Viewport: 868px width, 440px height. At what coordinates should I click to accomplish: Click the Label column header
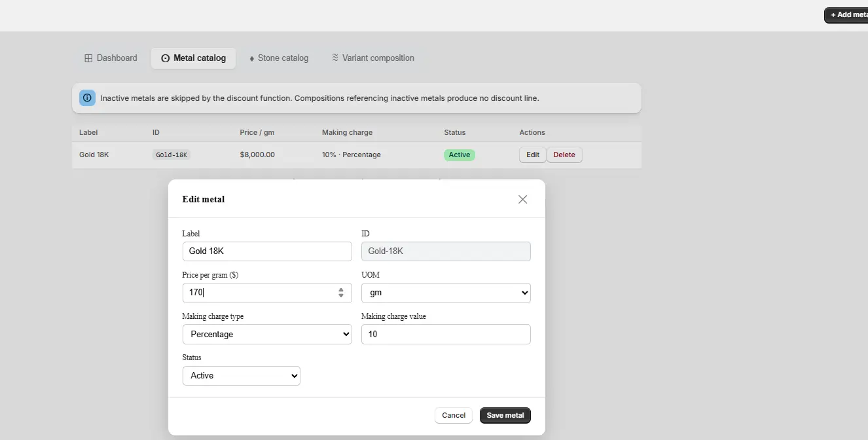tap(88, 132)
